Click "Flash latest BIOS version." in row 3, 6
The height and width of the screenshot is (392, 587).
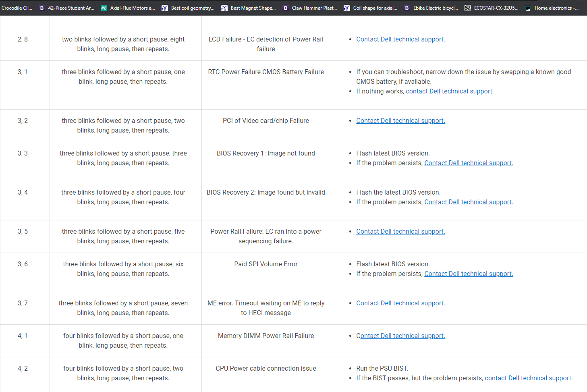click(x=393, y=264)
